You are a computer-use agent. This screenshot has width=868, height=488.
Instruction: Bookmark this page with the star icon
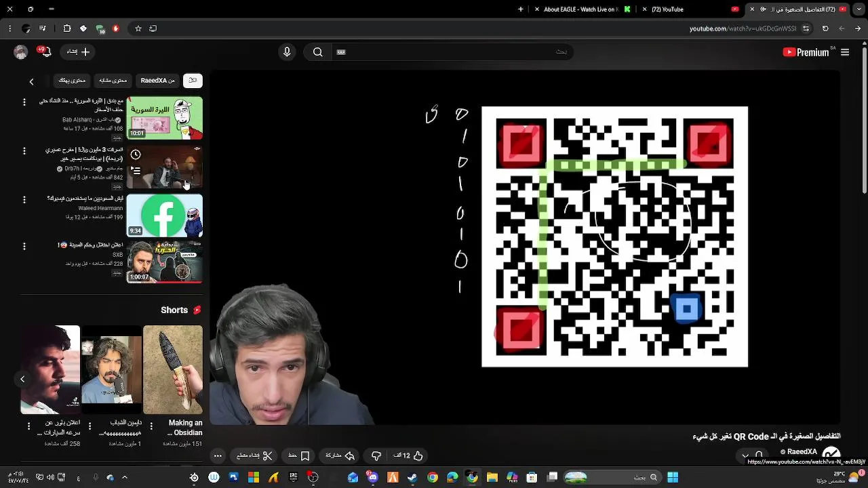(x=138, y=28)
